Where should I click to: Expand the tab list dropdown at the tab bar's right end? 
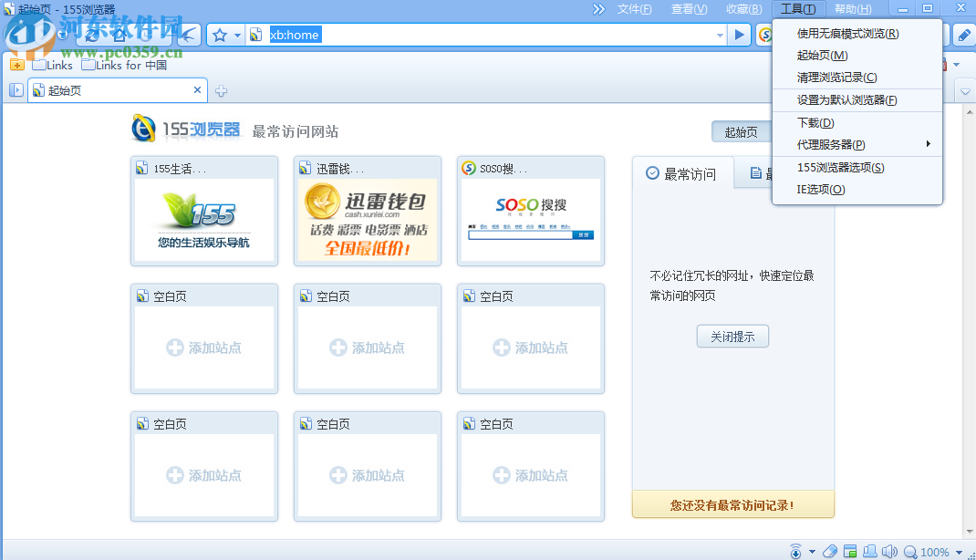pyautogui.click(x=965, y=91)
